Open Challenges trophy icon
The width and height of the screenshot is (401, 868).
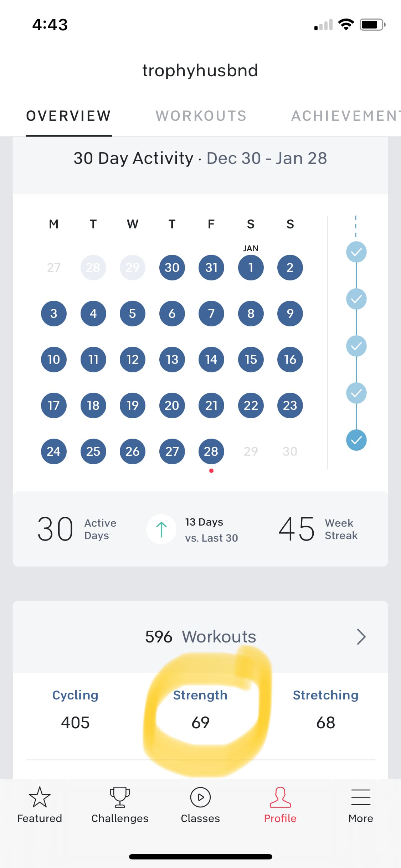120,797
